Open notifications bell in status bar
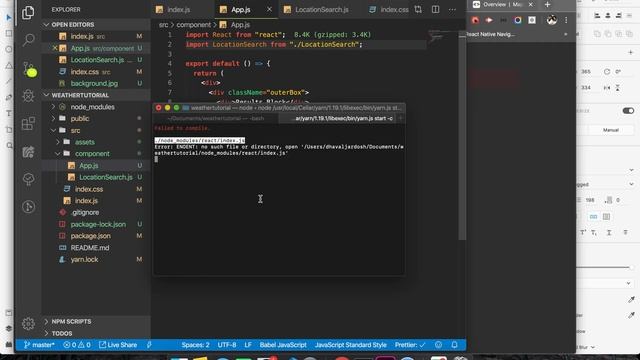This screenshot has width=640, height=360. [454, 345]
